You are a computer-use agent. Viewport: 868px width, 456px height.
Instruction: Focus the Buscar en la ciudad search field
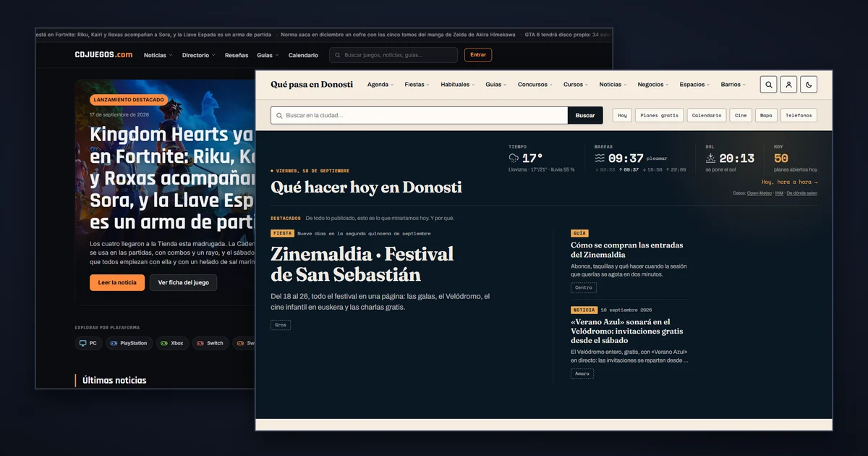[419, 115]
